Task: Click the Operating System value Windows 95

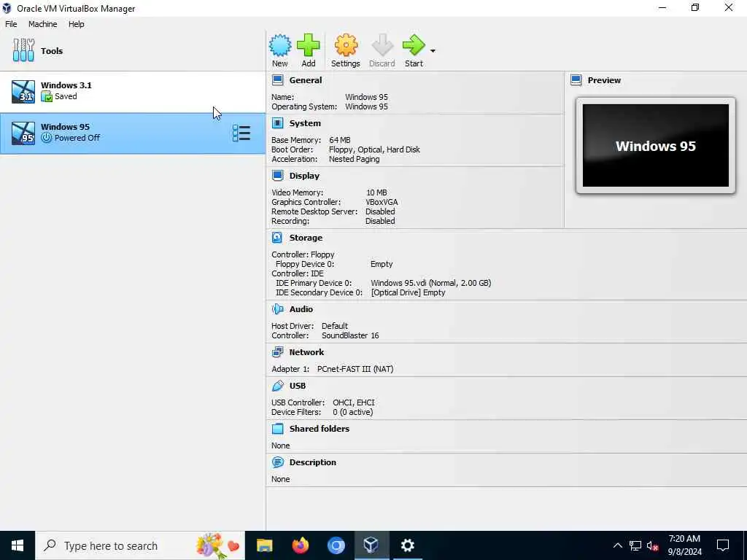Action: [x=366, y=106]
